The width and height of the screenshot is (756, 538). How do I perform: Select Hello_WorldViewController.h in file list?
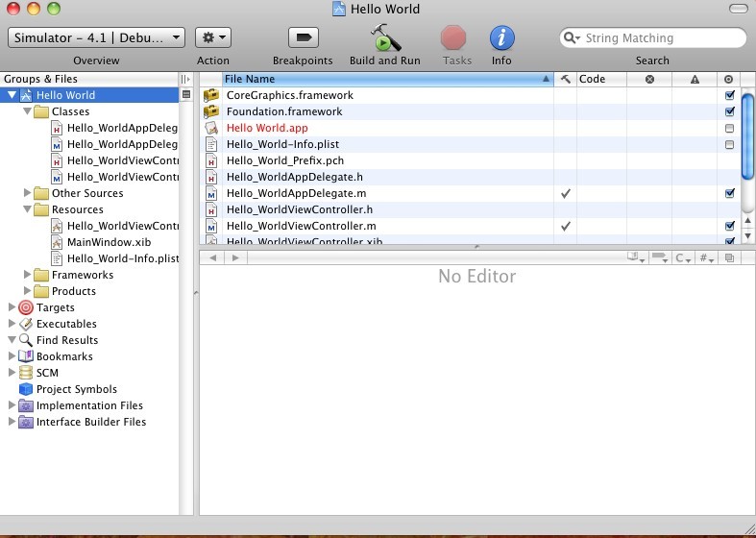pos(300,209)
